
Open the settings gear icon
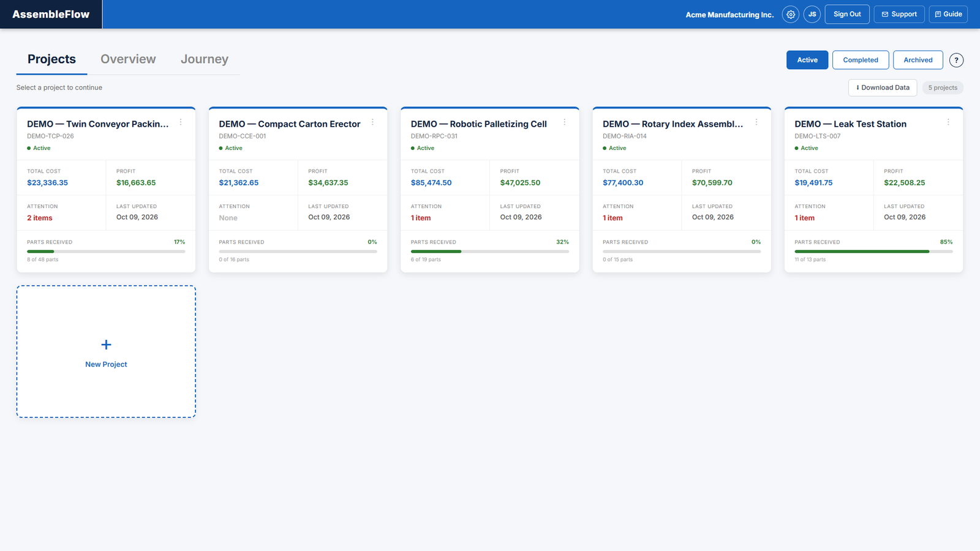point(791,14)
